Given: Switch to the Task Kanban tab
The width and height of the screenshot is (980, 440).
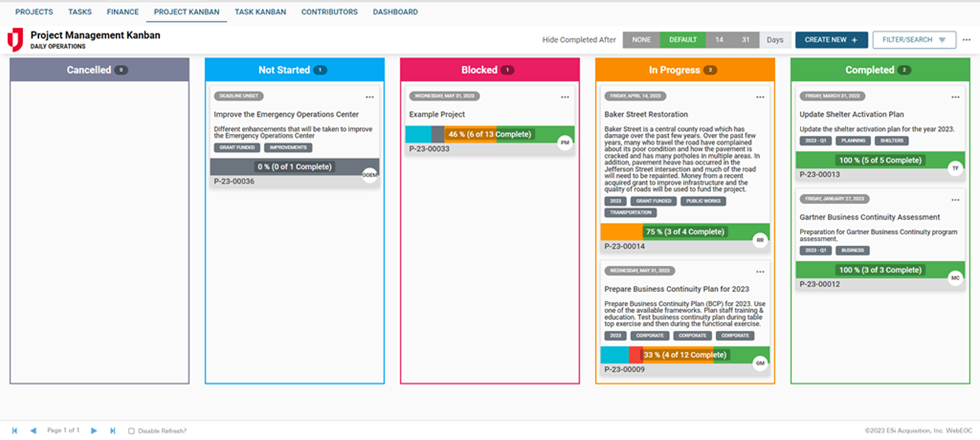Looking at the screenshot, I should coord(260,12).
